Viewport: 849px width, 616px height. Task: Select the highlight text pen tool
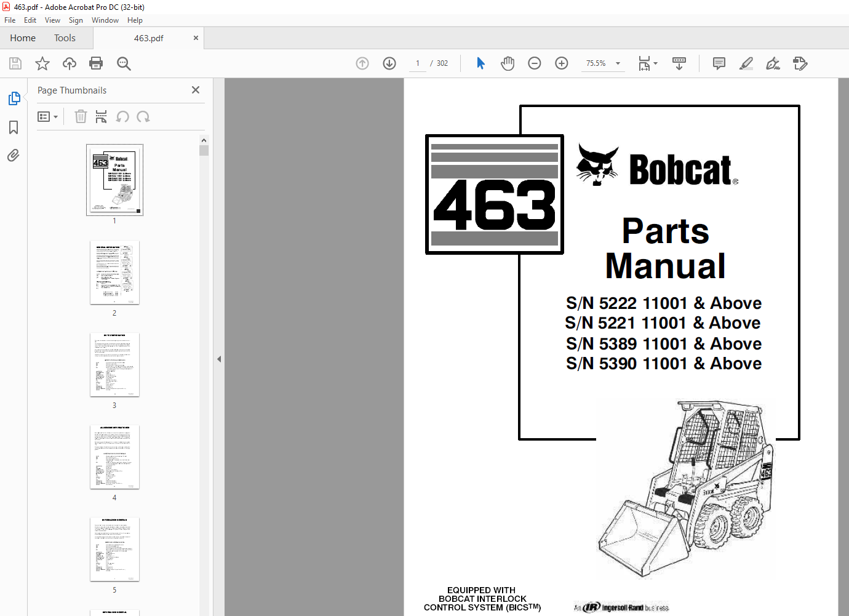746,63
